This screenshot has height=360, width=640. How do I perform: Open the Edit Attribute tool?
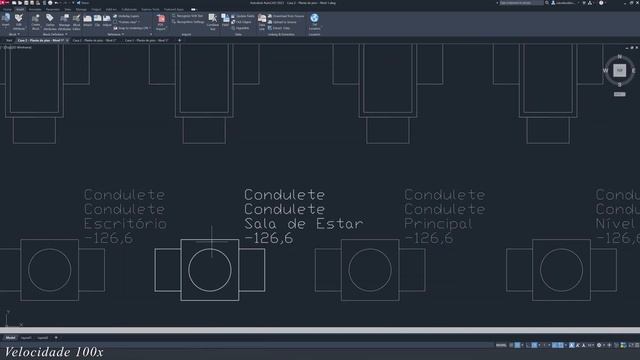coord(19,22)
